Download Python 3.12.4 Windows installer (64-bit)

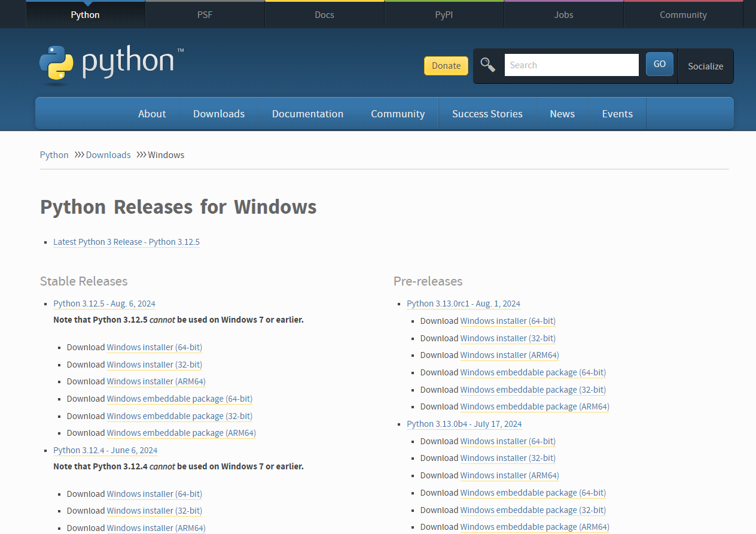[x=154, y=494]
